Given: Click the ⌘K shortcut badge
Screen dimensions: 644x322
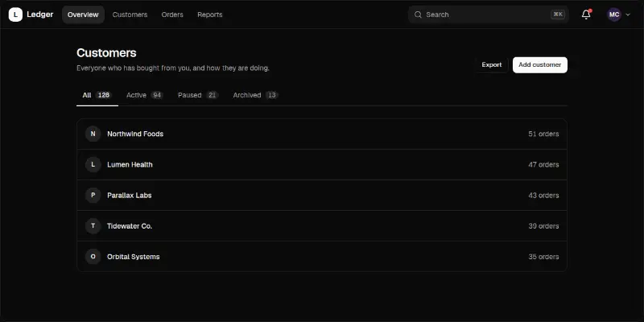Looking at the screenshot, I should pyautogui.click(x=558, y=14).
